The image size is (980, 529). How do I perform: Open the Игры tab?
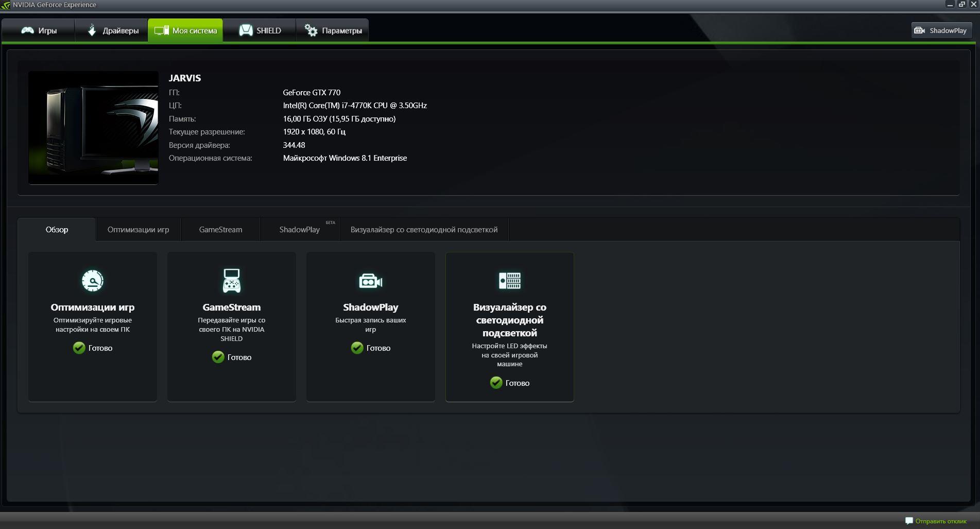pos(39,30)
